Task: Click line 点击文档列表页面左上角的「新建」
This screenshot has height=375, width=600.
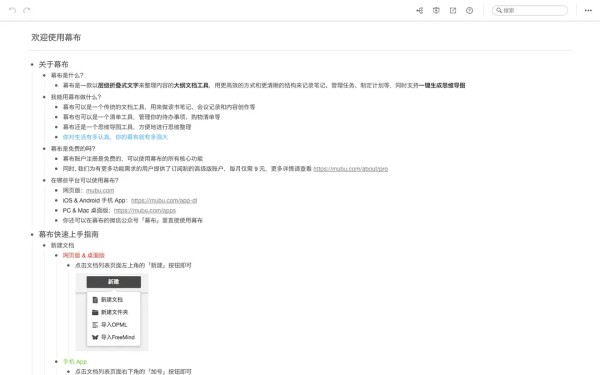Action: pos(133,265)
